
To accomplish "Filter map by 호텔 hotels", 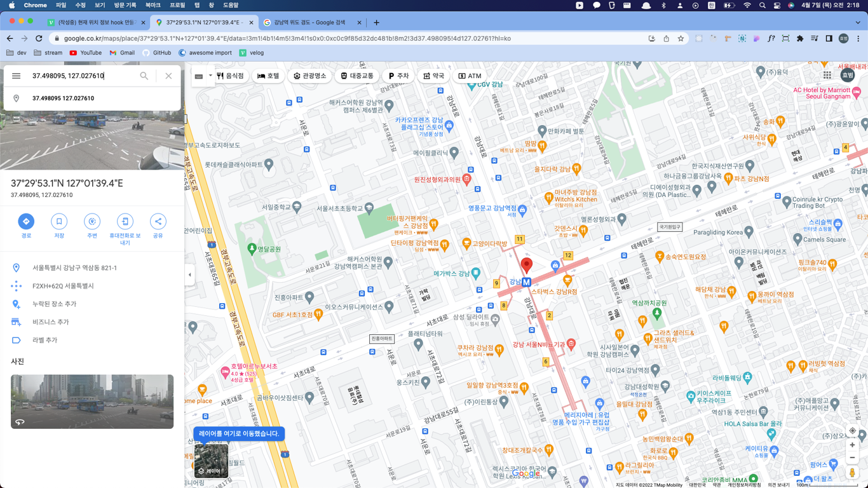I will 268,76.
